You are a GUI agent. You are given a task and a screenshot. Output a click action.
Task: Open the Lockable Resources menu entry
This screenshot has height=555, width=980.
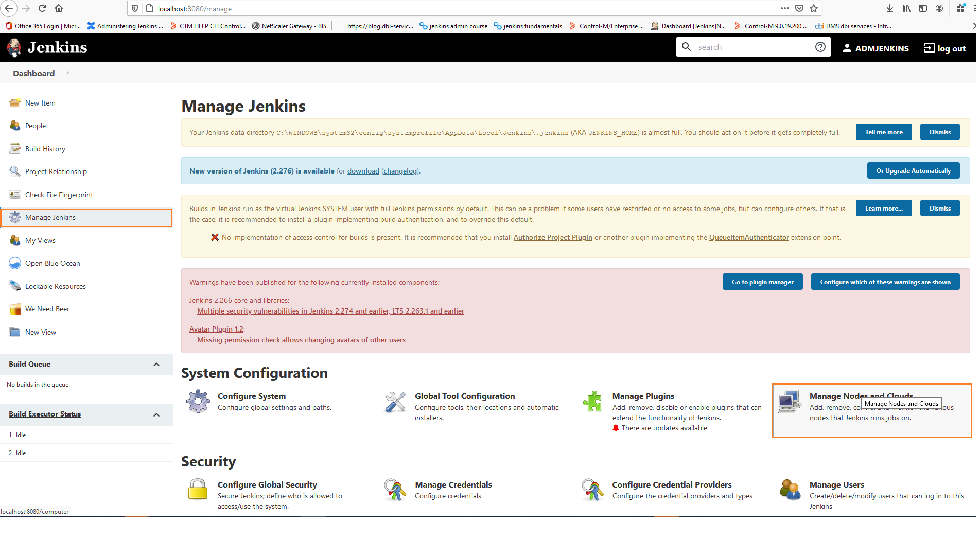point(56,286)
